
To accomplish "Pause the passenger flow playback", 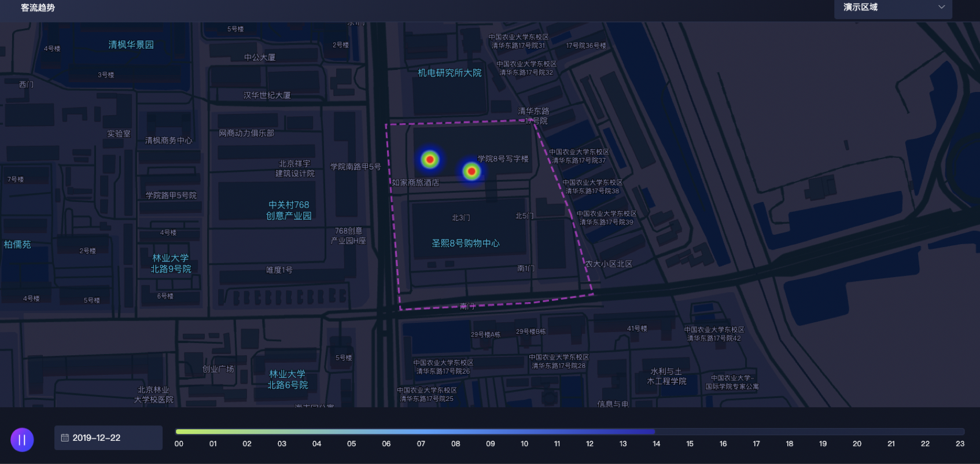I will coord(22,440).
